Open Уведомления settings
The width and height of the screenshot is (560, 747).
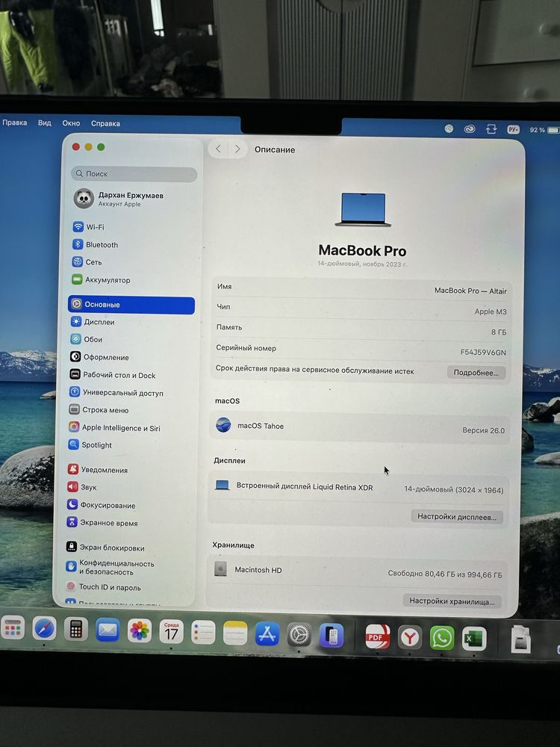[x=98, y=470]
